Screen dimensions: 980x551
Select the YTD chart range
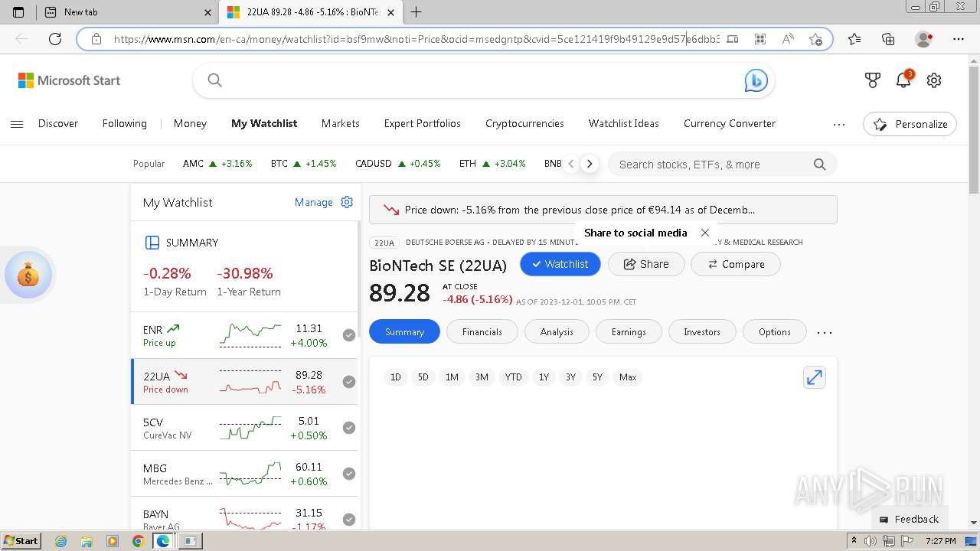pos(513,377)
